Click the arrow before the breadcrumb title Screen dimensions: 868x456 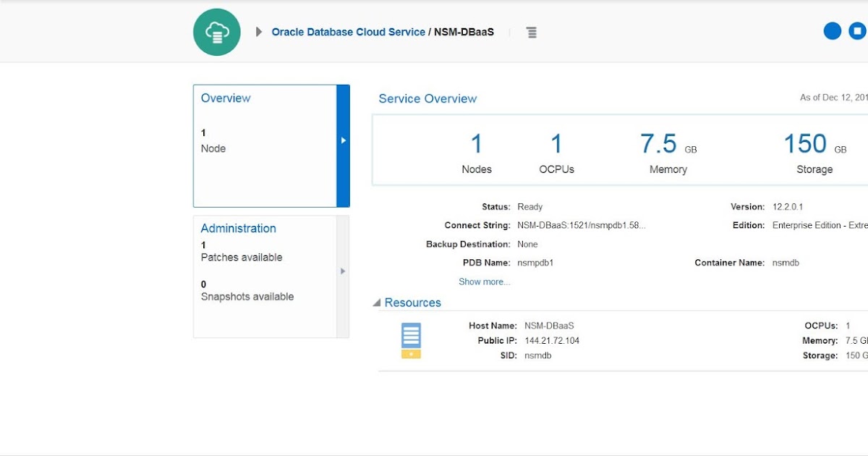tap(258, 31)
